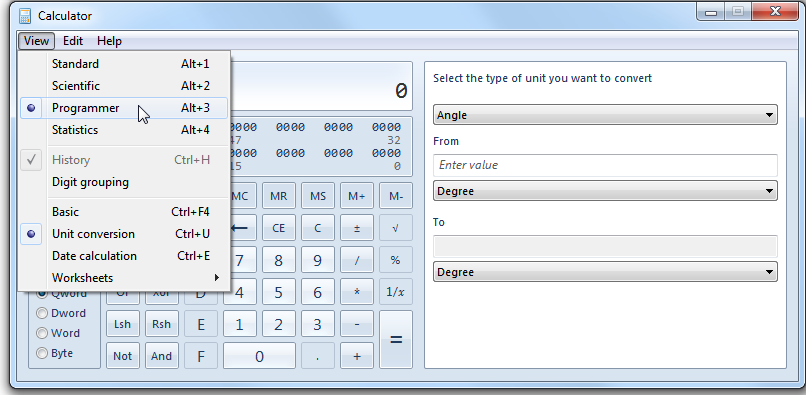The image size is (806, 395).
Task: Click the digit 6 key
Action: [x=318, y=292]
